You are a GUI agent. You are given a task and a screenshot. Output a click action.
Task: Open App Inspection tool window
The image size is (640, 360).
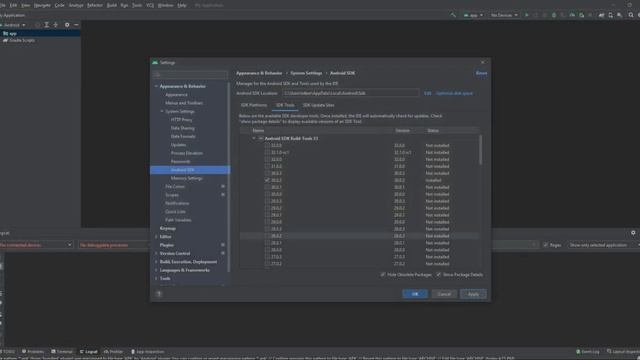148,351
